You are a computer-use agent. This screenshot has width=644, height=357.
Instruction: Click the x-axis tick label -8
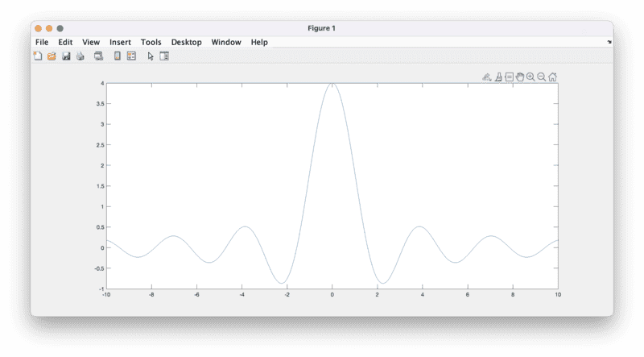151,294
